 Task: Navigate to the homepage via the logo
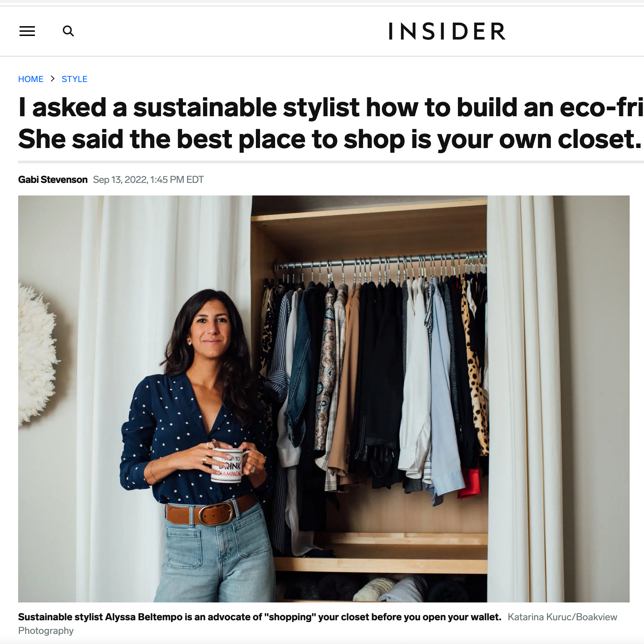coord(446,31)
